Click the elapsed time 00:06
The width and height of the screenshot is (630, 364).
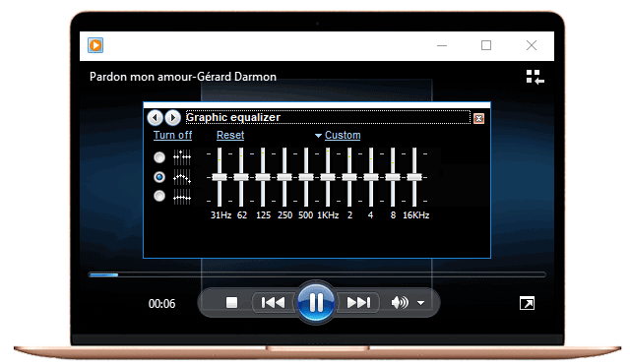161,304
